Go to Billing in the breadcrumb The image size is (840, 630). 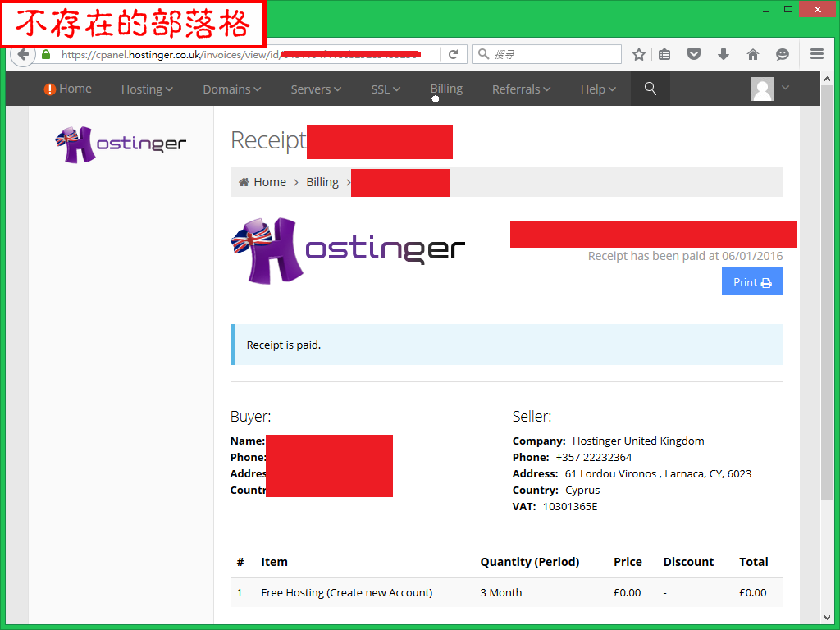point(322,182)
